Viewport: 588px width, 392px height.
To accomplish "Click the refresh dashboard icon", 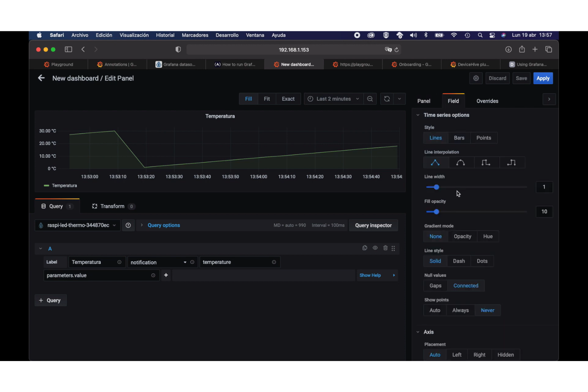I will [387, 98].
